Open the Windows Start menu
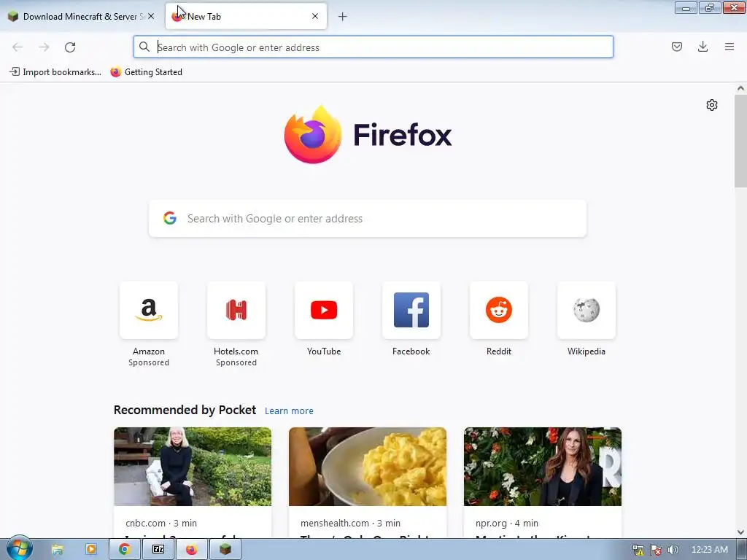The height and width of the screenshot is (560, 747). coord(18,548)
